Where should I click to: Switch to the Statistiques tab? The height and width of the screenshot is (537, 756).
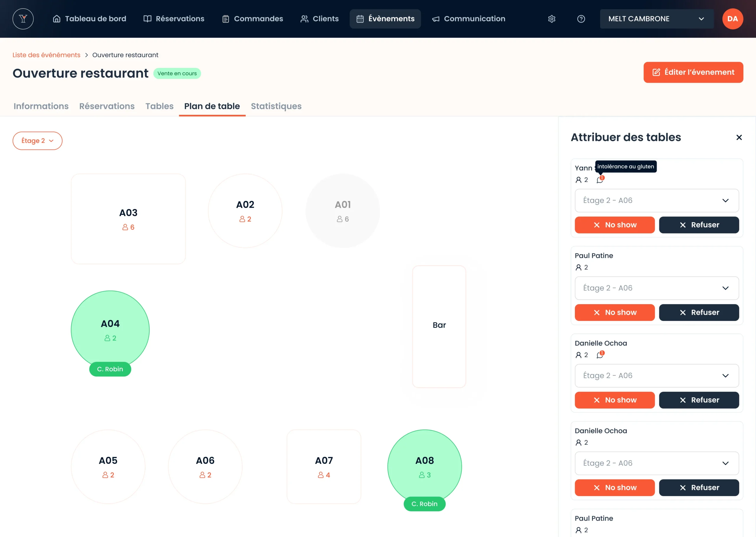coord(276,106)
